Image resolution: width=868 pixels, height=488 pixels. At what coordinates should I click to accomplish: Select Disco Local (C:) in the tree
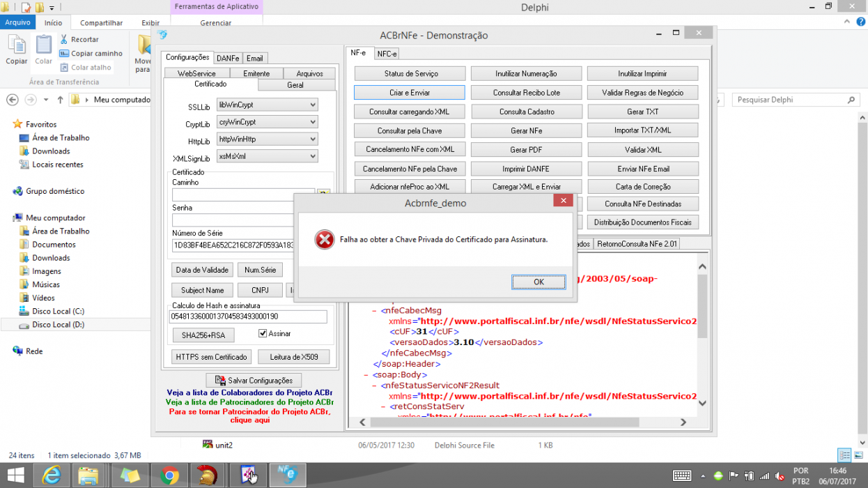pos(58,311)
